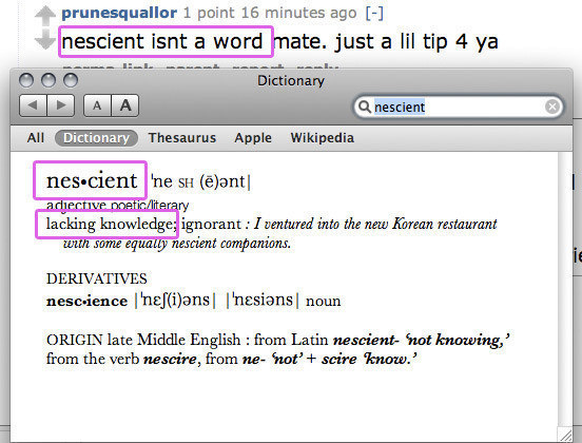Click the magnifying glass search icon
Screen dimensions: 582x443
coord(364,107)
